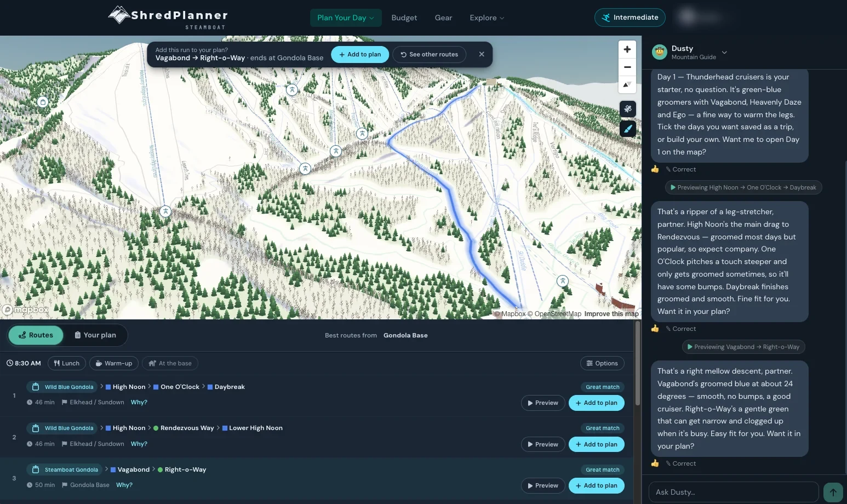This screenshot has height=504, width=847.
Task: Open the Budget page
Action: point(404,18)
